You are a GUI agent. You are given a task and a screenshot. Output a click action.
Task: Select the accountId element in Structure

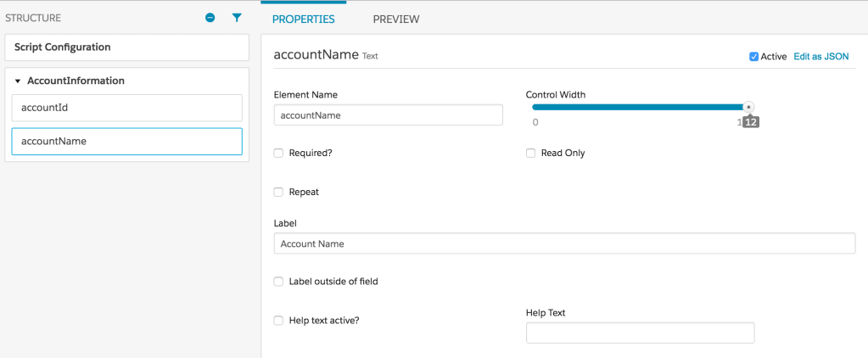point(126,108)
